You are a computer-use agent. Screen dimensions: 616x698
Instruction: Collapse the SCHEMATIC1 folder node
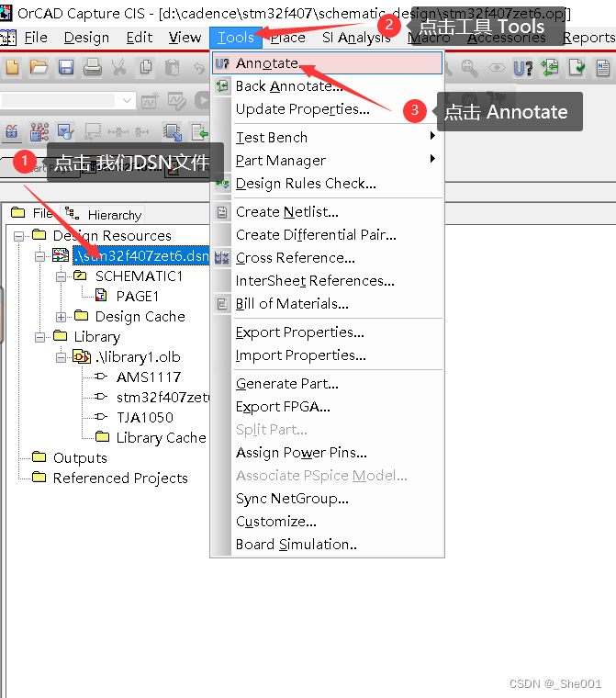[61, 276]
